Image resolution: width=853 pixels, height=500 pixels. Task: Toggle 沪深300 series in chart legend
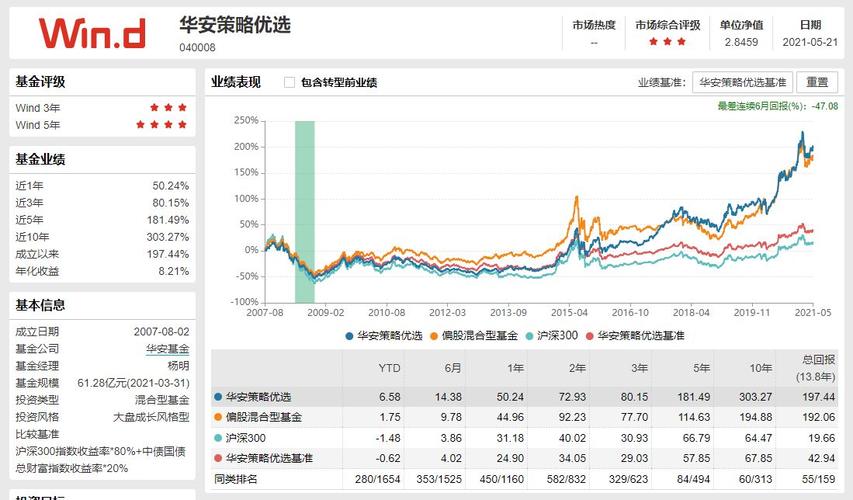click(x=552, y=336)
